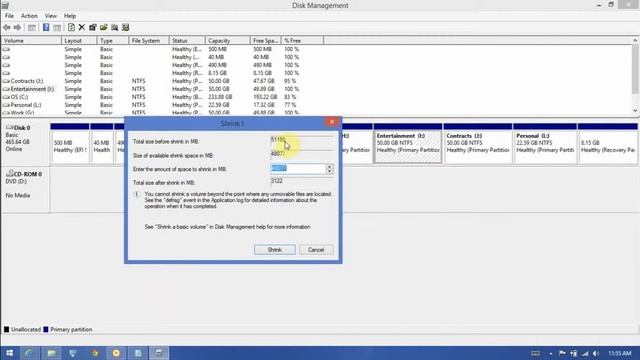Click the Open folder toolbar icon
The width and height of the screenshot is (640, 360).
[104, 27]
